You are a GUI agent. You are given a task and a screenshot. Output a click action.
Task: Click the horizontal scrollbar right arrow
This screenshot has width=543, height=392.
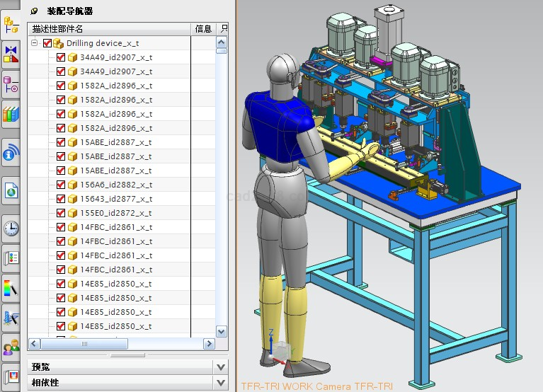(208, 344)
